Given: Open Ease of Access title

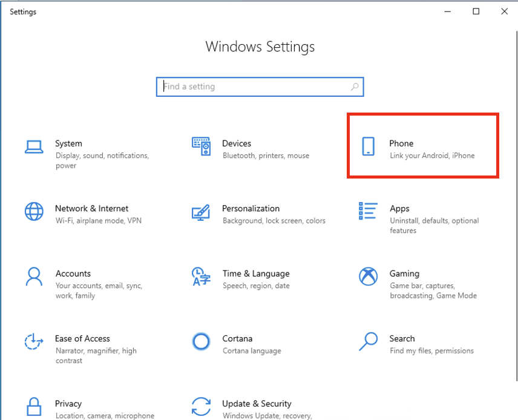Looking at the screenshot, I should coord(82,339).
